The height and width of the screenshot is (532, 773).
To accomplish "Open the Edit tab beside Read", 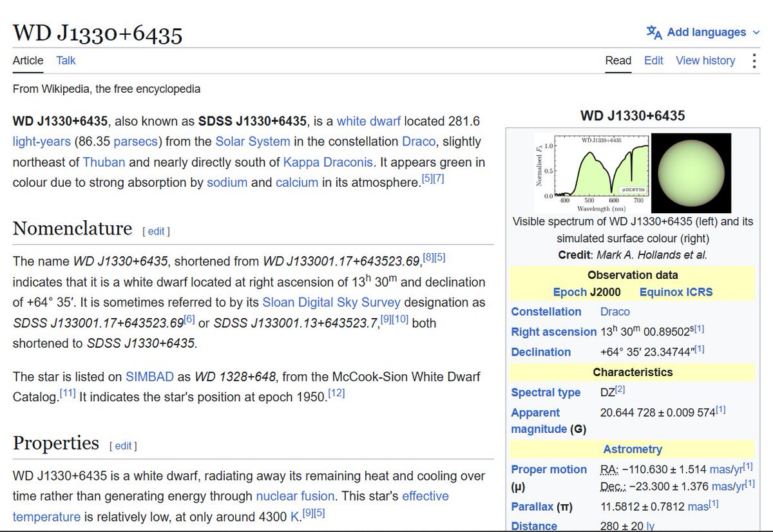I will (654, 61).
